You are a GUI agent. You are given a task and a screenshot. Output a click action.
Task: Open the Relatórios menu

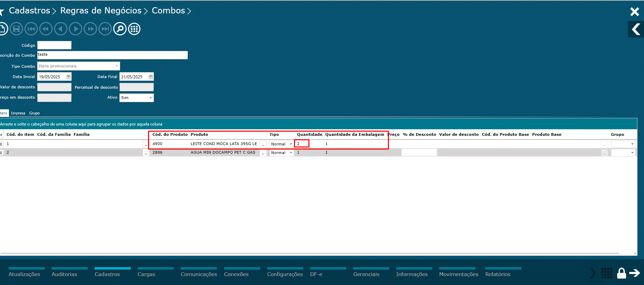498,274
